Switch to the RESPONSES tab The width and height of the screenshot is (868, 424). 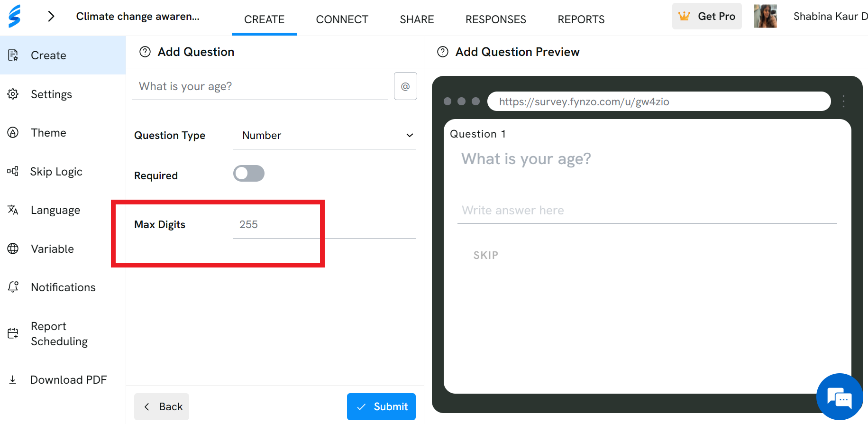click(496, 19)
